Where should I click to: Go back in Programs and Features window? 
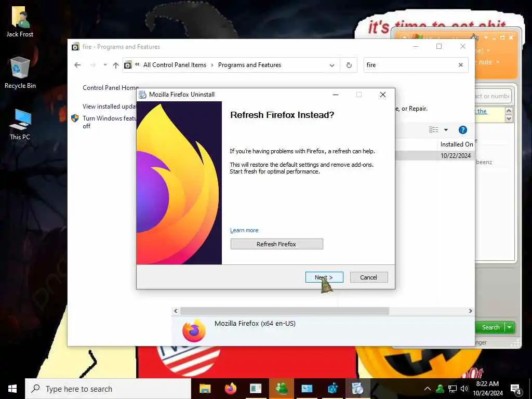coord(77,65)
